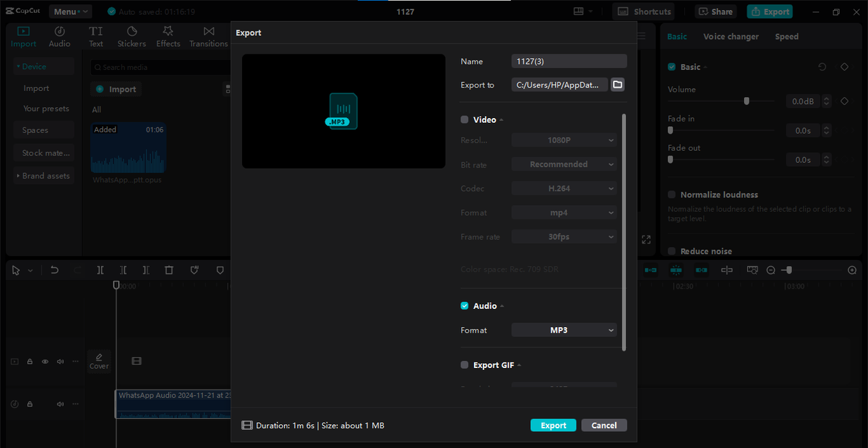Image resolution: width=868 pixels, height=448 pixels.
Task: Mute the audio track speaker icon
Action: [x=60, y=404]
